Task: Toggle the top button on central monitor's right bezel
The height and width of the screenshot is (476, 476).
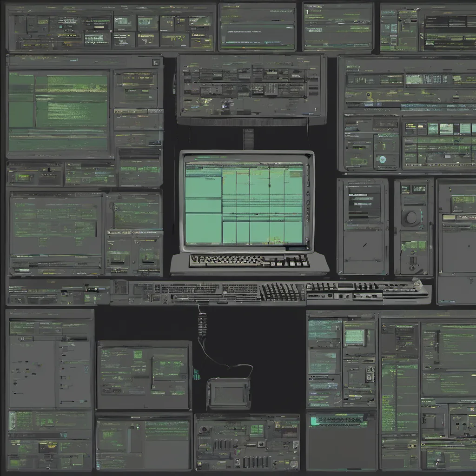Action: tap(307, 167)
